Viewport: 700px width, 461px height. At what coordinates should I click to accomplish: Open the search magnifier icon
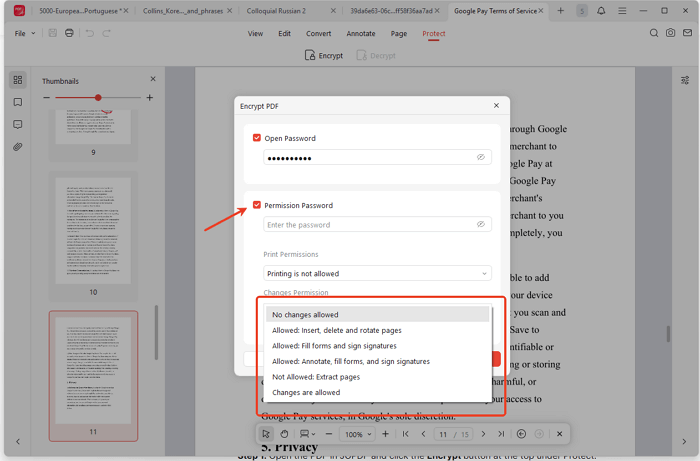655,33
